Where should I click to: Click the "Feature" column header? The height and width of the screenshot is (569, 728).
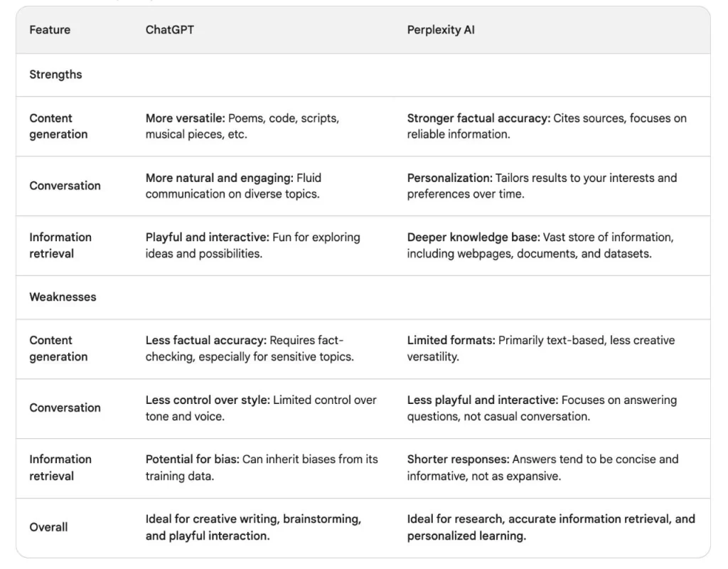coord(48,30)
